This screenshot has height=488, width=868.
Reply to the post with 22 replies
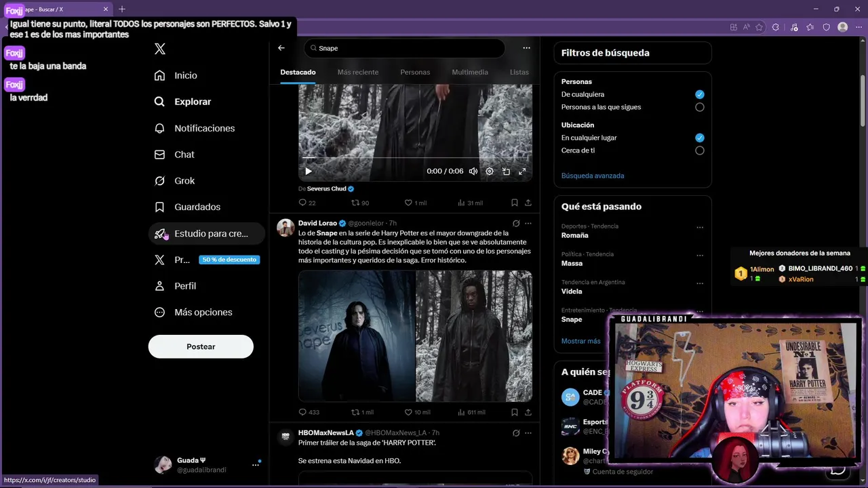(x=307, y=203)
